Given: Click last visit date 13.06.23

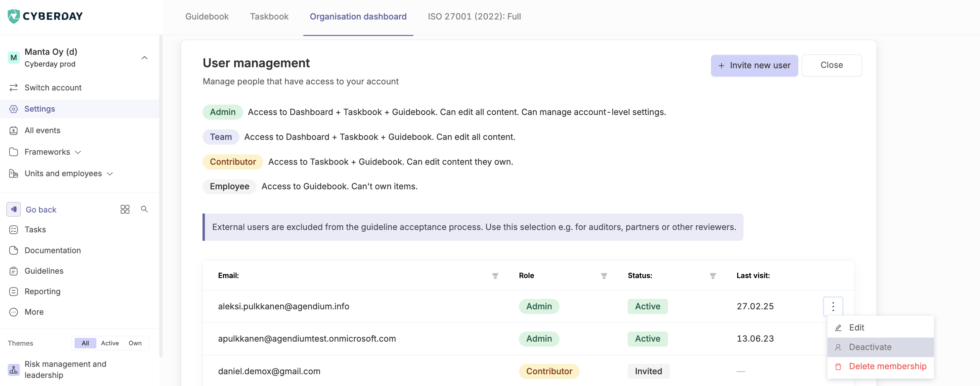Looking at the screenshot, I should [755, 339].
